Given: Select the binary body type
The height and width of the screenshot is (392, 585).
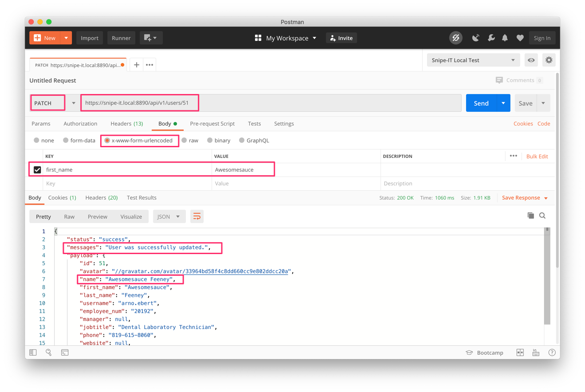Looking at the screenshot, I should point(219,141).
